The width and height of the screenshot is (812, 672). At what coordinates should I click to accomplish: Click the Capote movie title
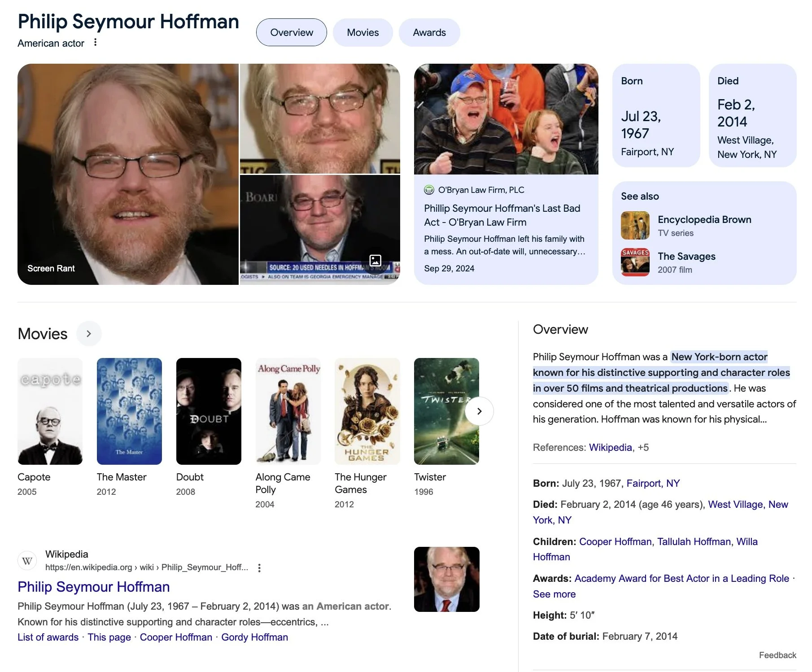(x=34, y=477)
